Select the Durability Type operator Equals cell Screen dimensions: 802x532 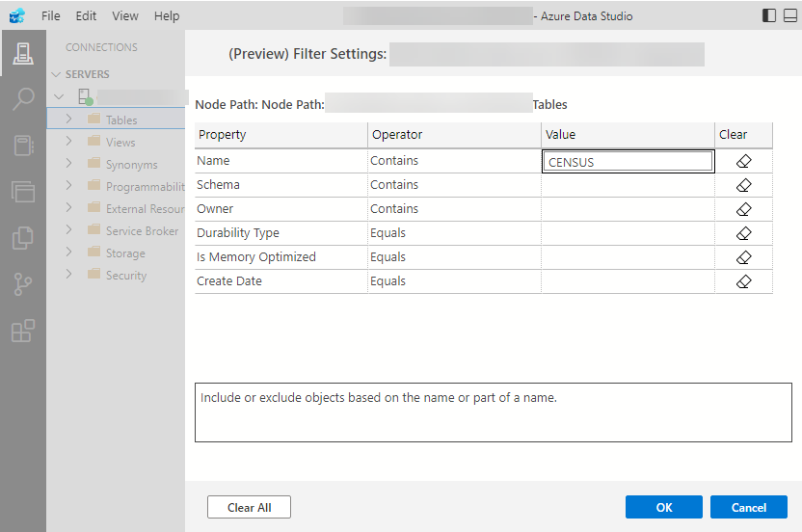(x=454, y=233)
